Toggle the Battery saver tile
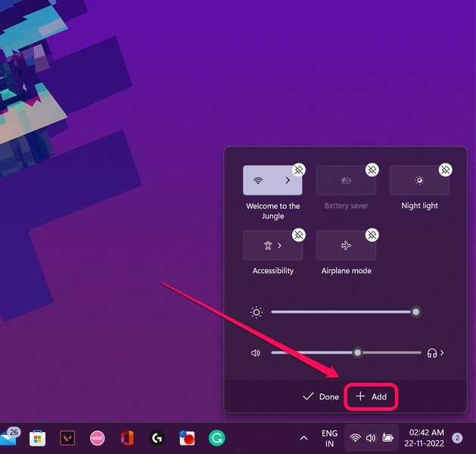Image resolution: width=476 pixels, height=454 pixels. click(346, 180)
